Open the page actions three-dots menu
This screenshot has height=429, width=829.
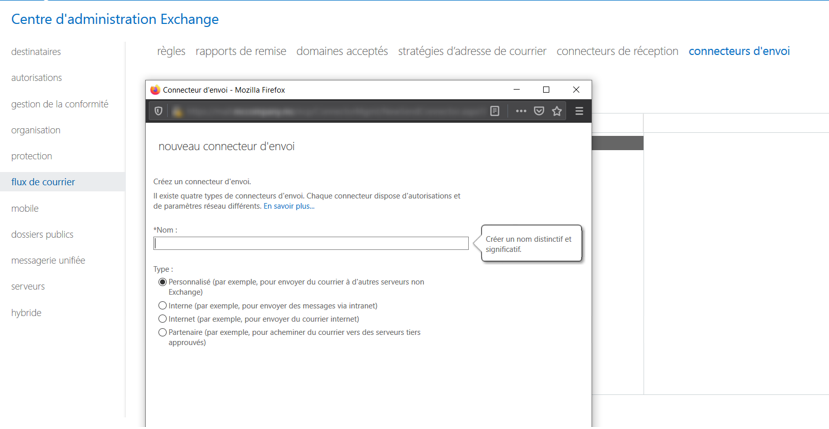[521, 111]
